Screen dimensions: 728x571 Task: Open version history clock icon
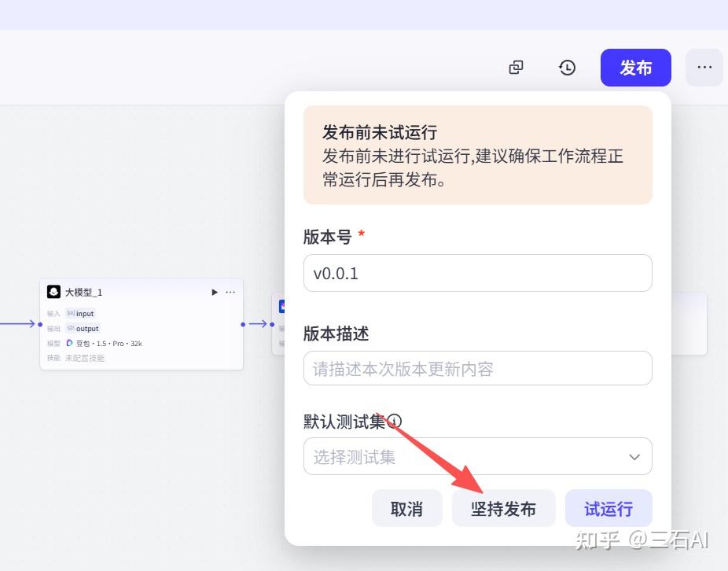(x=567, y=68)
